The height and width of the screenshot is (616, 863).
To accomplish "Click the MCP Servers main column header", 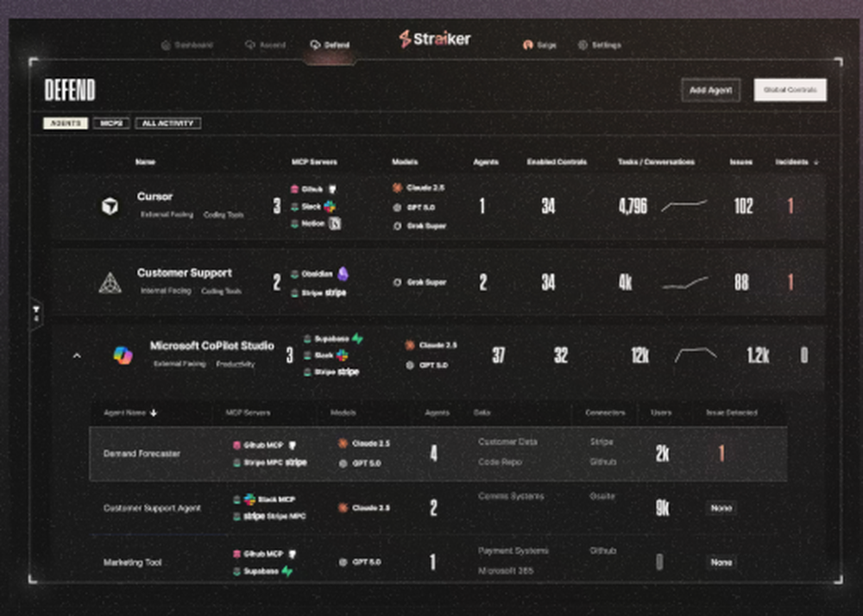I will point(314,162).
